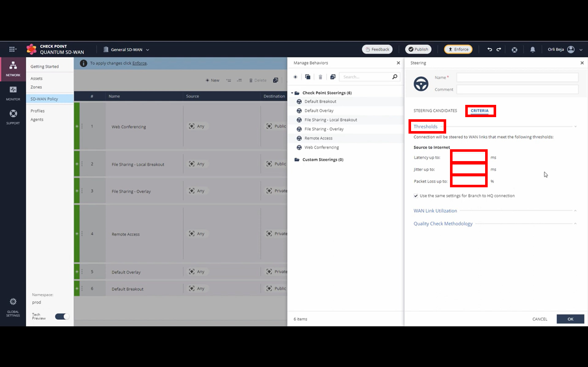Click the trash icon in Manage Behaviors toolbar
Screen dimensions: 588x367
click(x=320, y=77)
